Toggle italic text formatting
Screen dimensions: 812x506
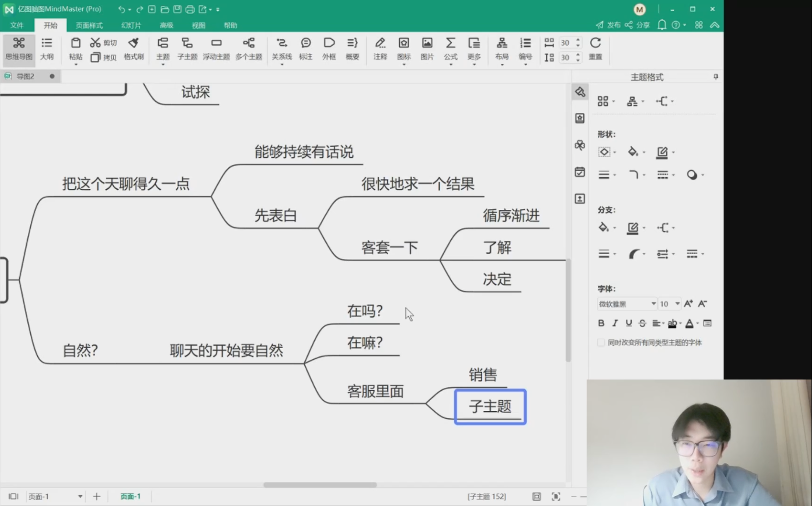point(615,323)
